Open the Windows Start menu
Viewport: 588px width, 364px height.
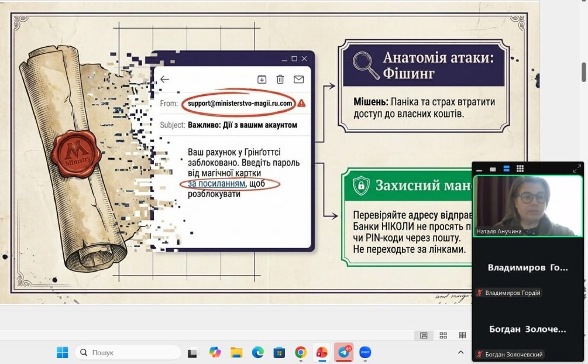(x=62, y=352)
